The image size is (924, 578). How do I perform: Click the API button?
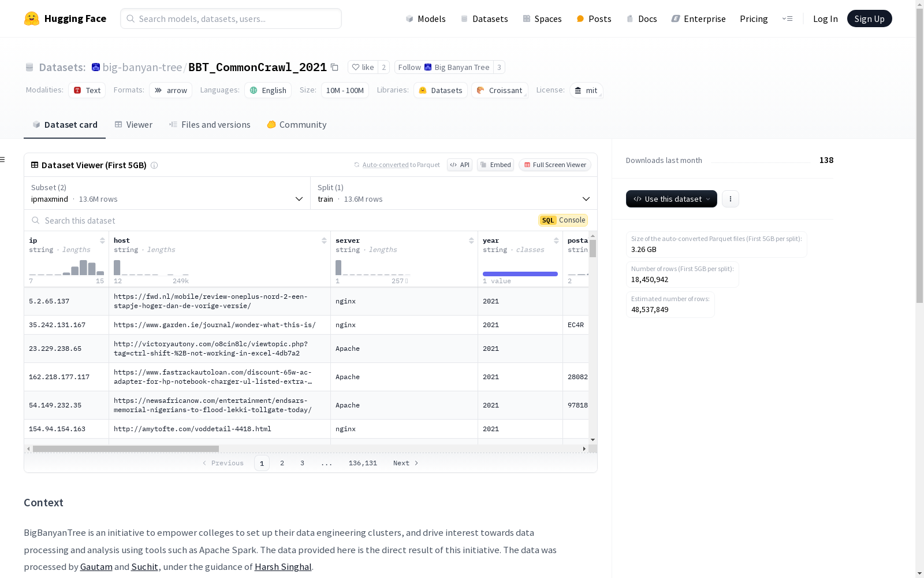point(460,165)
